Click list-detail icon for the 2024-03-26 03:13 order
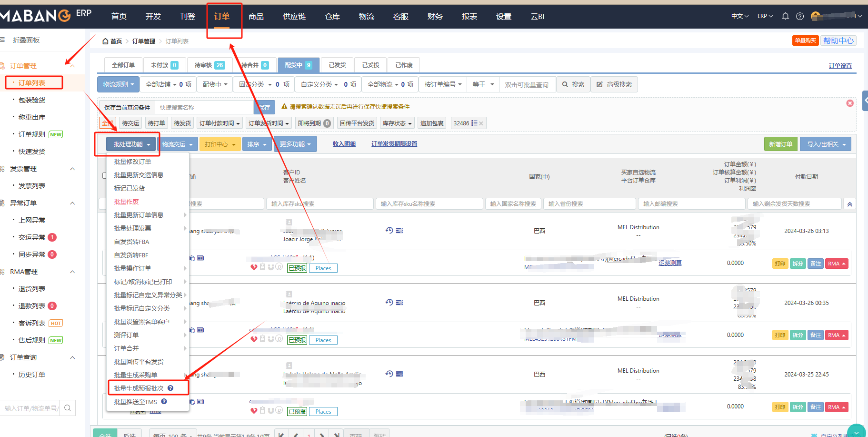Screen dimensions: 868x437 click(399, 230)
